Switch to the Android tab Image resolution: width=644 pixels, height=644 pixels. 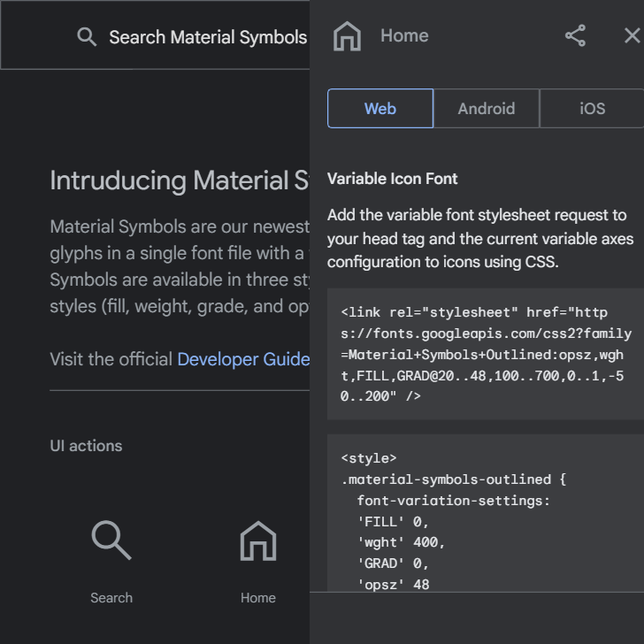pos(487,109)
